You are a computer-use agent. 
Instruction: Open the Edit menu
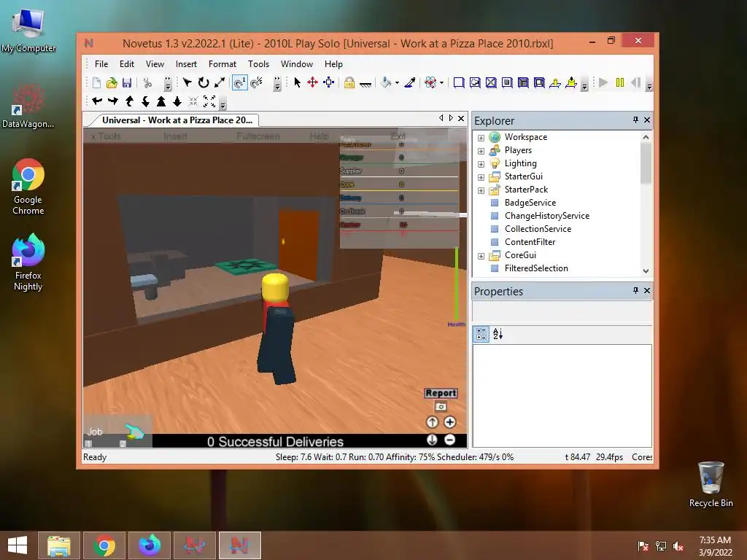(127, 64)
